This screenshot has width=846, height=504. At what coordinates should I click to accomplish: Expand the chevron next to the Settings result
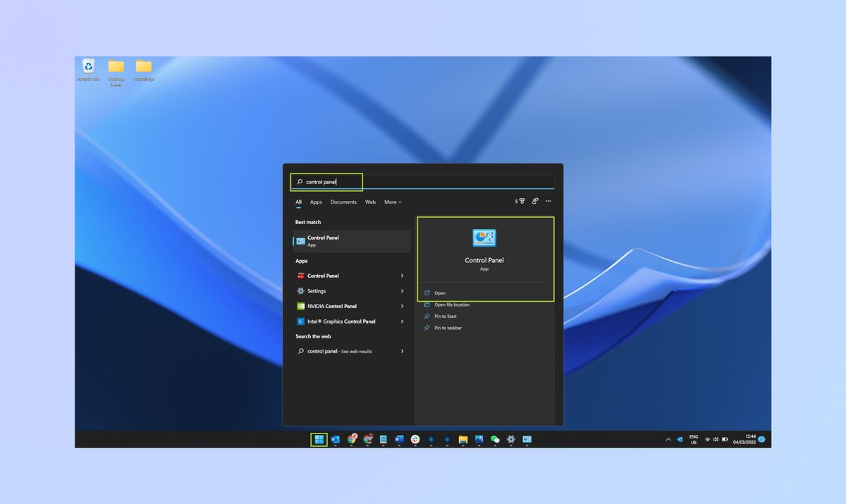click(x=403, y=290)
